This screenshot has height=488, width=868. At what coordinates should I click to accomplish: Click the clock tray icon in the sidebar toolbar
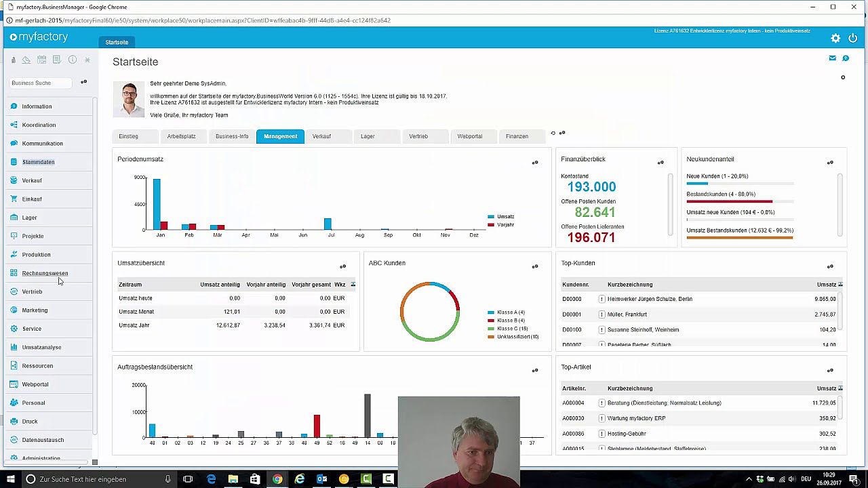(26, 60)
